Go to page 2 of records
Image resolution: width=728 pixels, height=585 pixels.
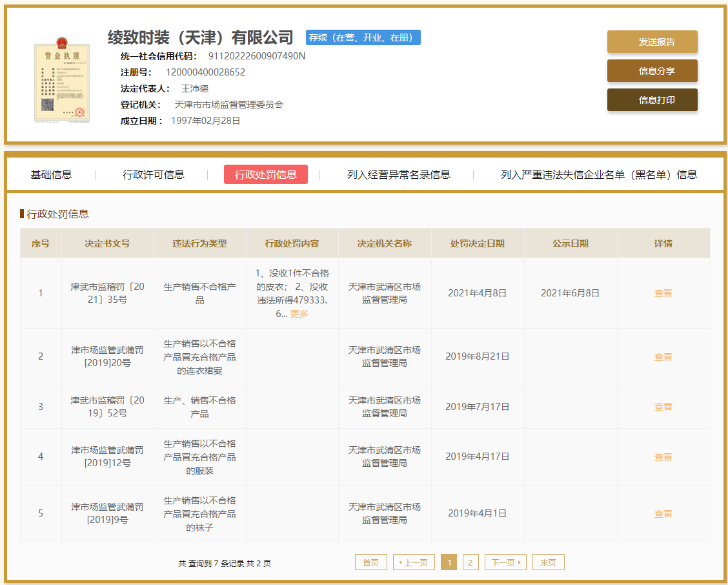pos(470,562)
